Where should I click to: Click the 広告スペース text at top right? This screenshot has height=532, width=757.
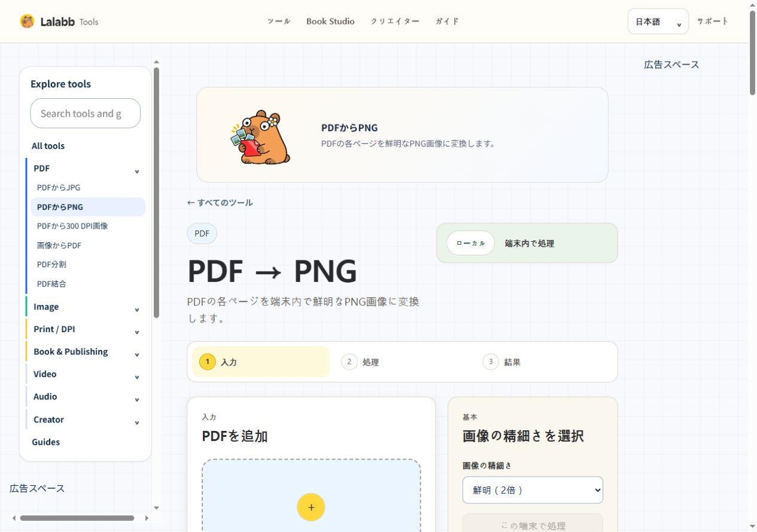tap(671, 65)
